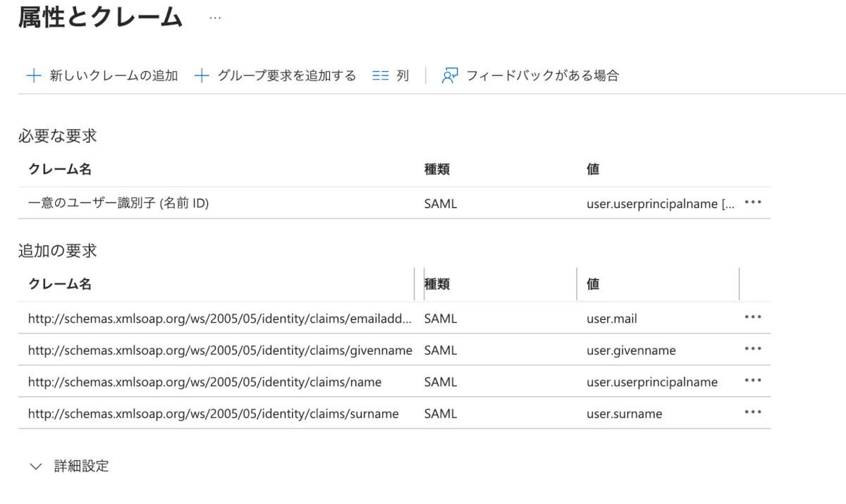Open more options for 一意のユーザー識別子 row
This screenshot has width=846, height=504.
tap(753, 203)
